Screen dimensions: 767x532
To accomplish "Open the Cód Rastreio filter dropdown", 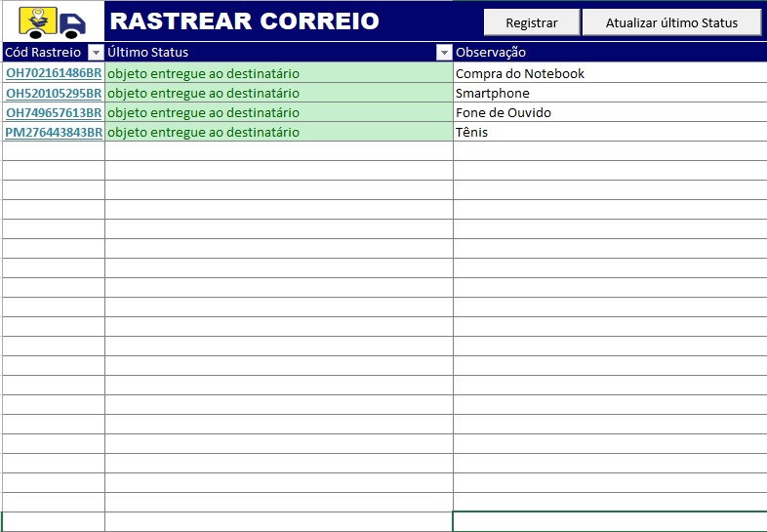I will [96, 53].
